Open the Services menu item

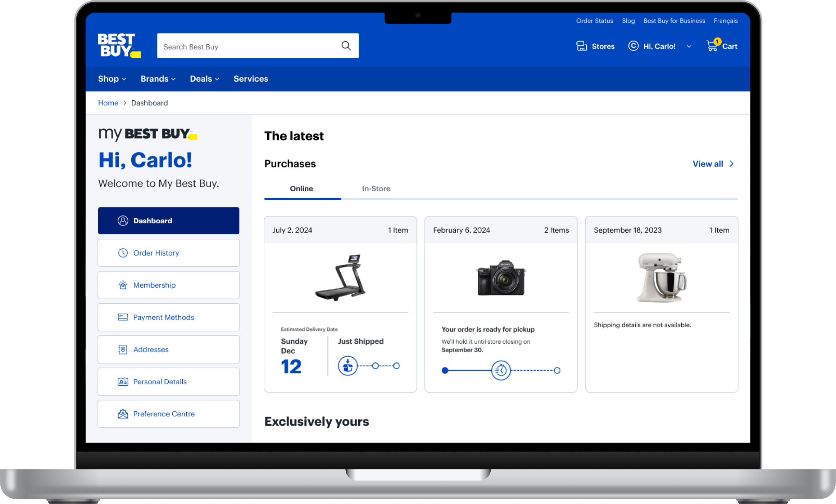click(x=251, y=79)
